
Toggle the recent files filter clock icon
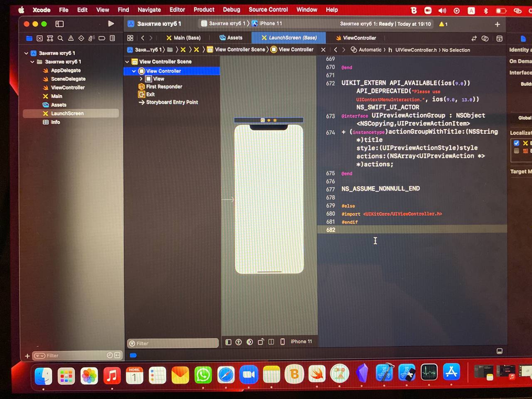[x=110, y=355]
